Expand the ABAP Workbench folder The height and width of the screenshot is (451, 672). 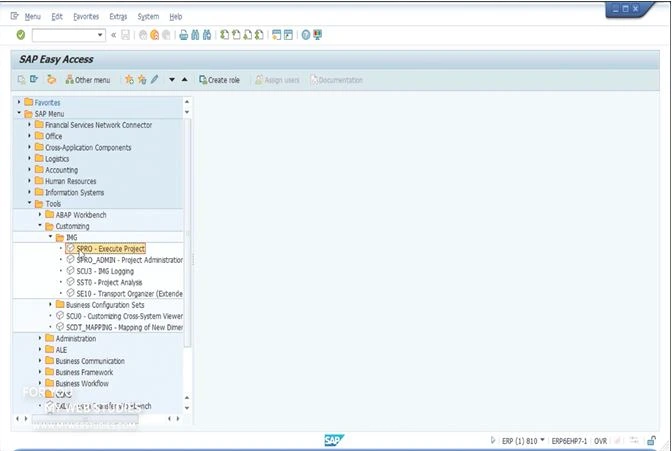pos(40,214)
